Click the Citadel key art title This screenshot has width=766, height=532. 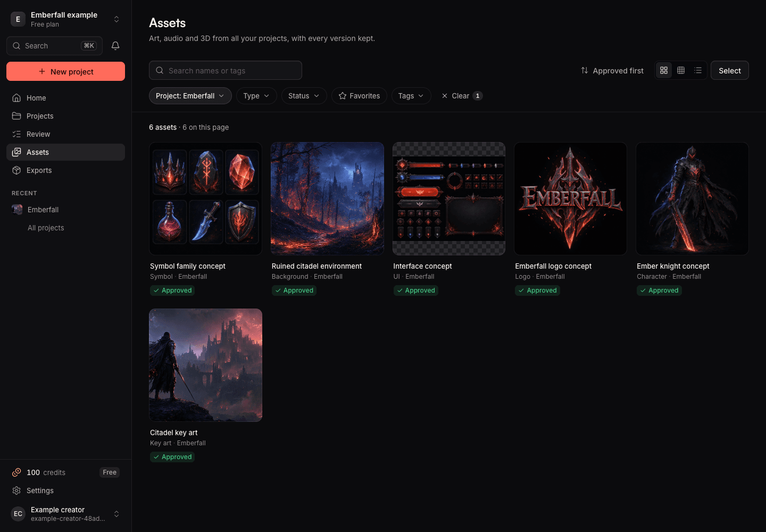point(173,433)
